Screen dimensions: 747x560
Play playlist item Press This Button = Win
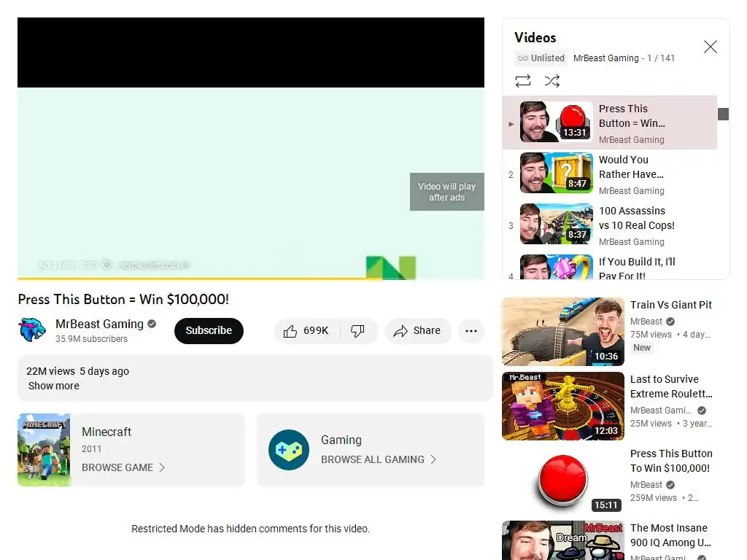coord(609,122)
